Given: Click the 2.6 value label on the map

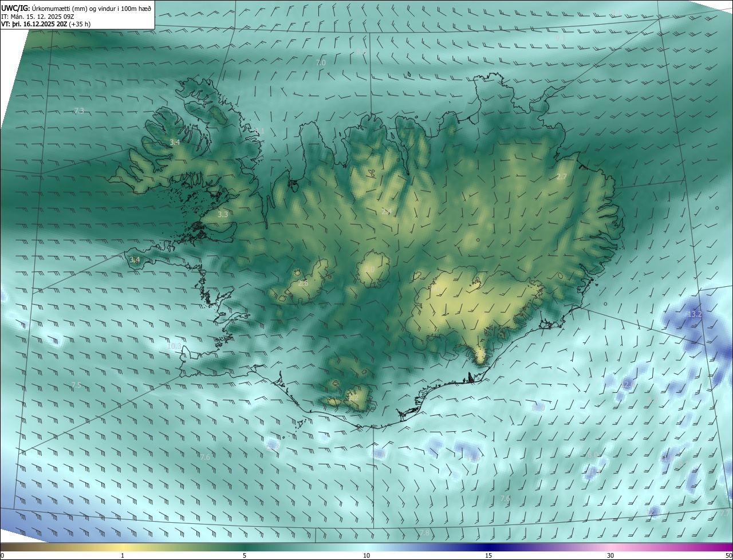Looking at the screenshot, I should point(303,283).
